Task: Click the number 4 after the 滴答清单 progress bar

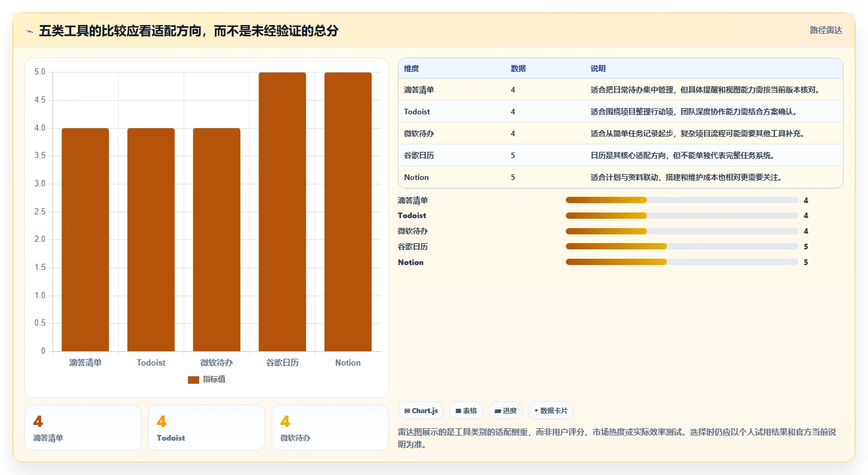Action: tap(806, 200)
